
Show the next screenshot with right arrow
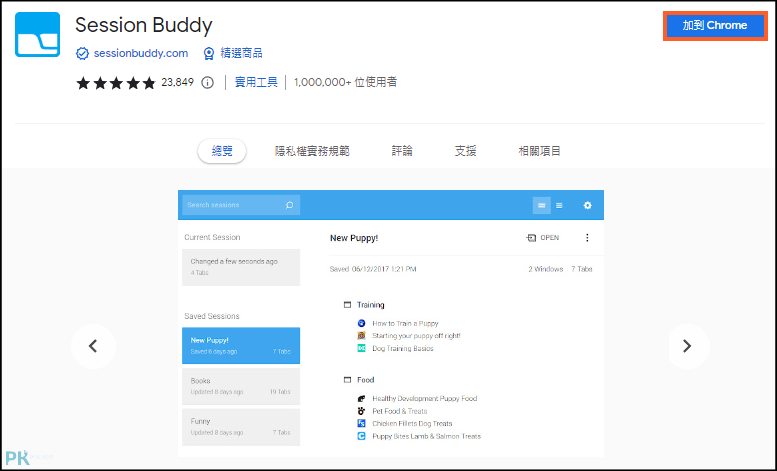pyautogui.click(x=687, y=346)
